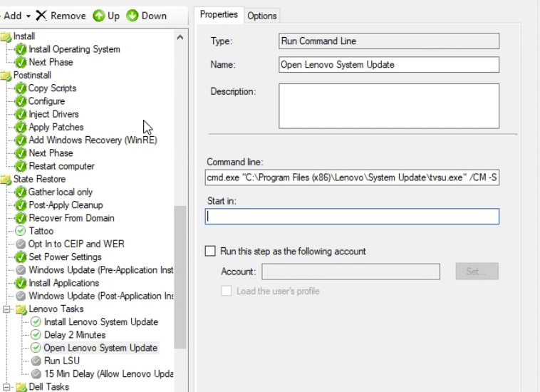Click the Dell Tasks folder icon

pyautogui.click(x=21, y=387)
